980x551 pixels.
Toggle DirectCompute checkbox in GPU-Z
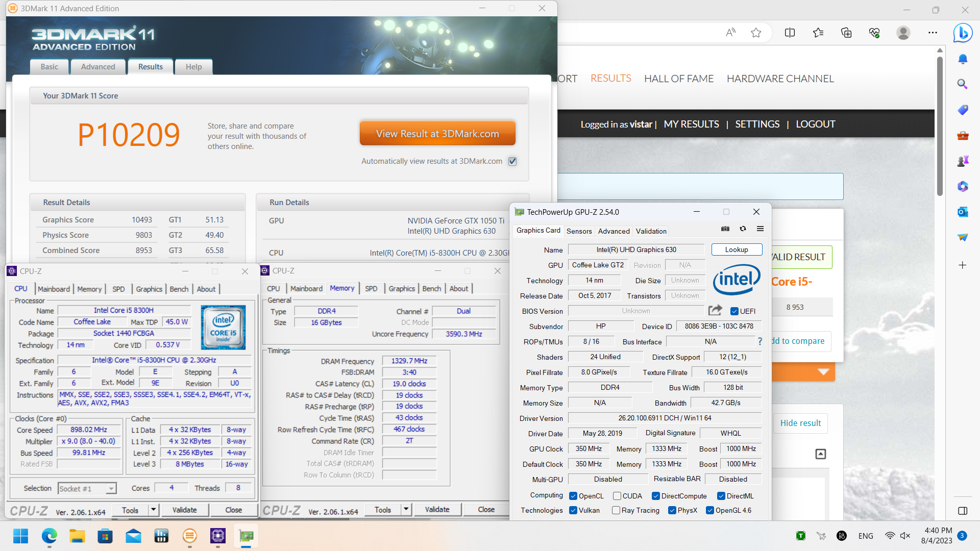pos(656,496)
